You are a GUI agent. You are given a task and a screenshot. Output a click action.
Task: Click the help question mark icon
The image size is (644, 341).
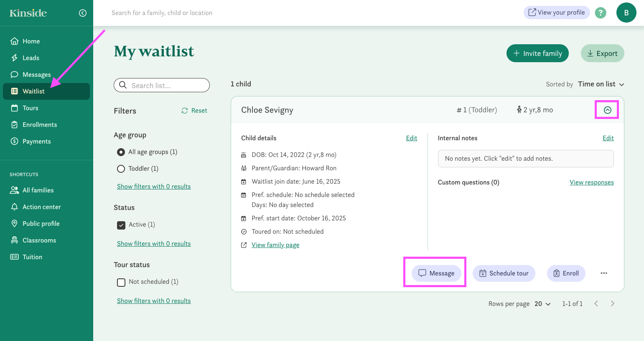(x=601, y=13)
